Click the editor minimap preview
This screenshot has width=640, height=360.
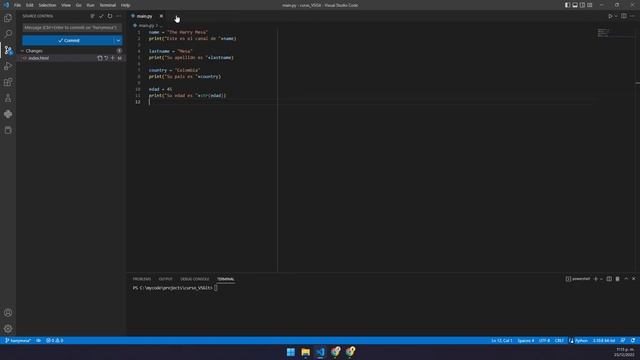tap(604, 33)
